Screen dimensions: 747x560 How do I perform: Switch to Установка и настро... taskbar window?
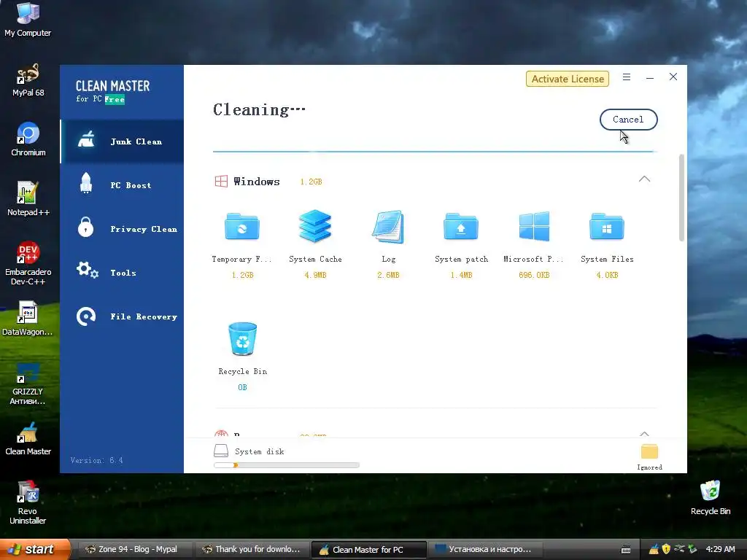pos(485,550)
